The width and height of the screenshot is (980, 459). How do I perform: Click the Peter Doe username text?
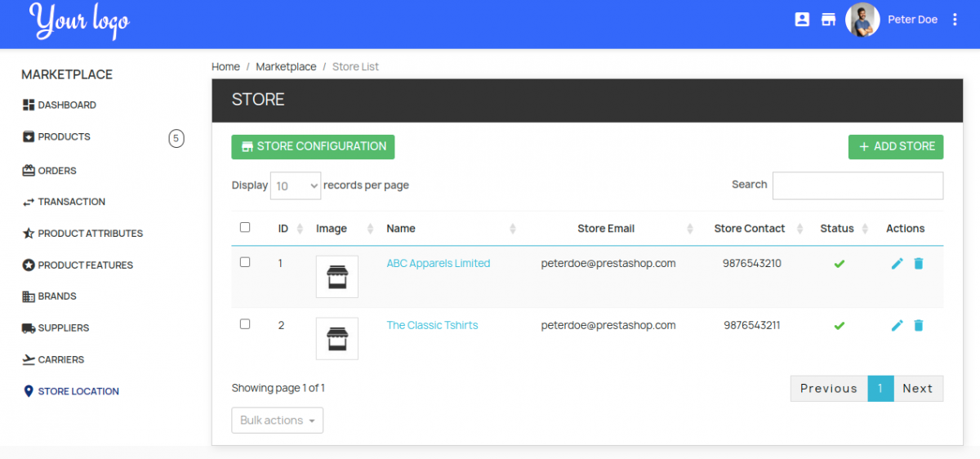point(913,20)
